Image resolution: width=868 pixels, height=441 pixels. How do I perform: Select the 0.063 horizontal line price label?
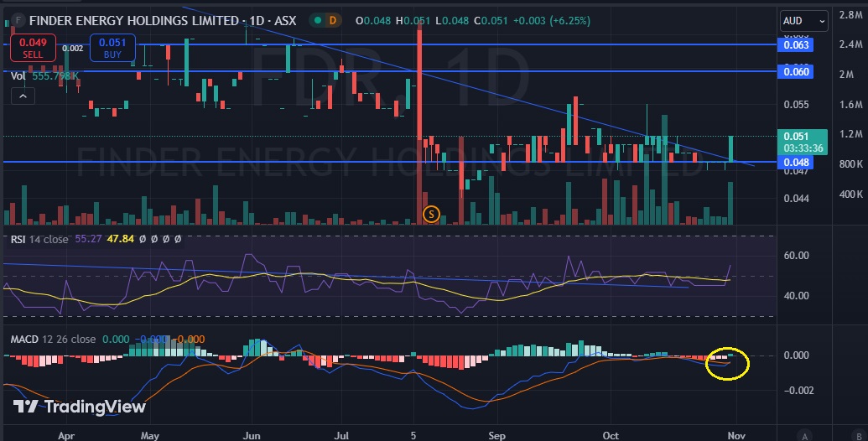tap(796, 44)
